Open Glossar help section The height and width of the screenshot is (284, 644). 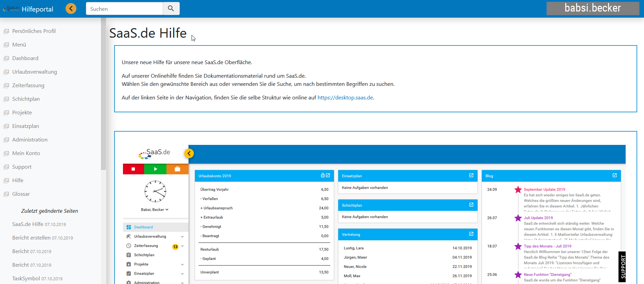pyautogui.click(x=21, y=194)
